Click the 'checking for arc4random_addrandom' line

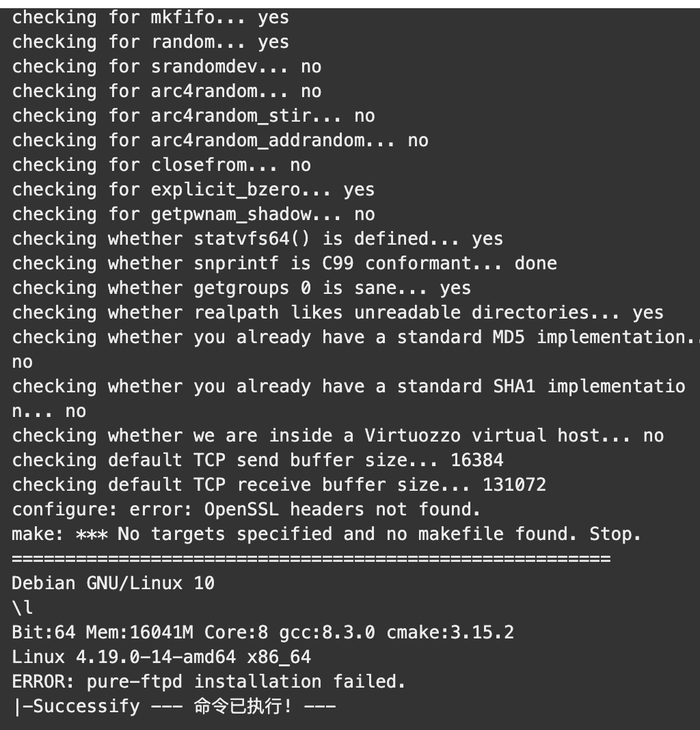click(220, 140)
